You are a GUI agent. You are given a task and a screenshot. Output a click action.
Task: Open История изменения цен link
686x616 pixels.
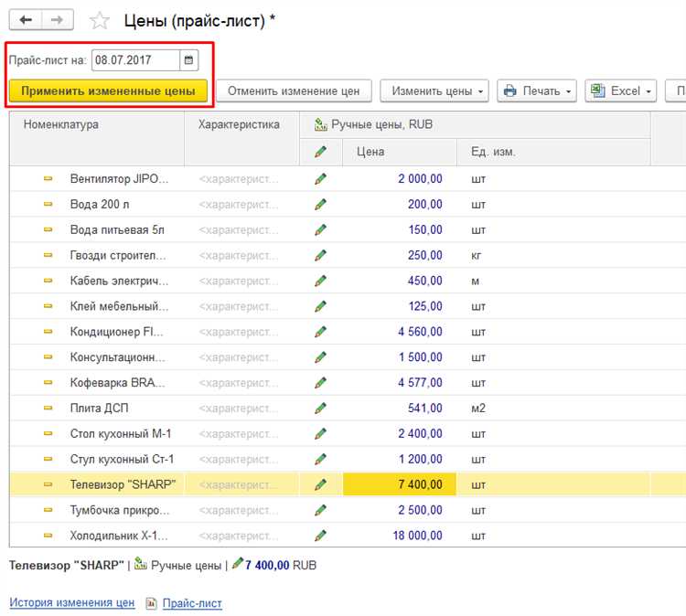[71, 603]
